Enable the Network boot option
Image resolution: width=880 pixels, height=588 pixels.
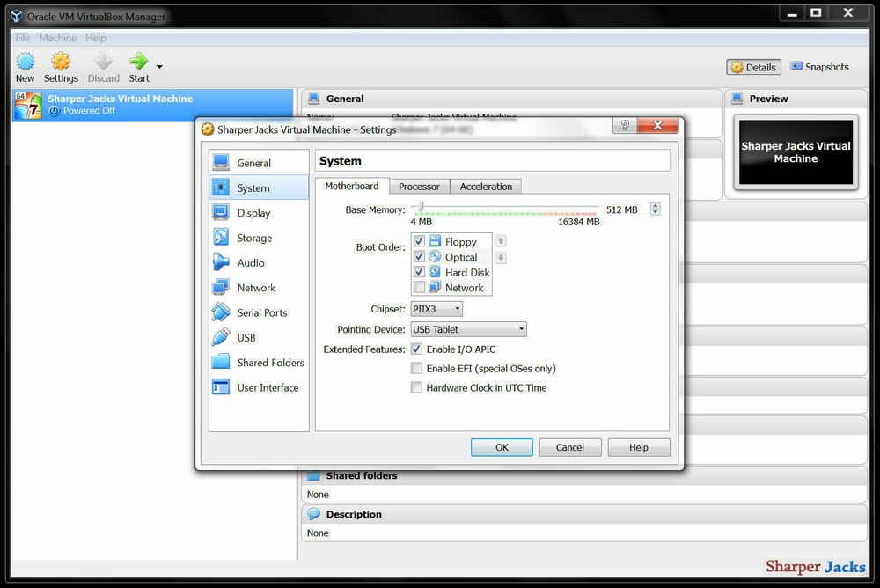coord(419,287)
